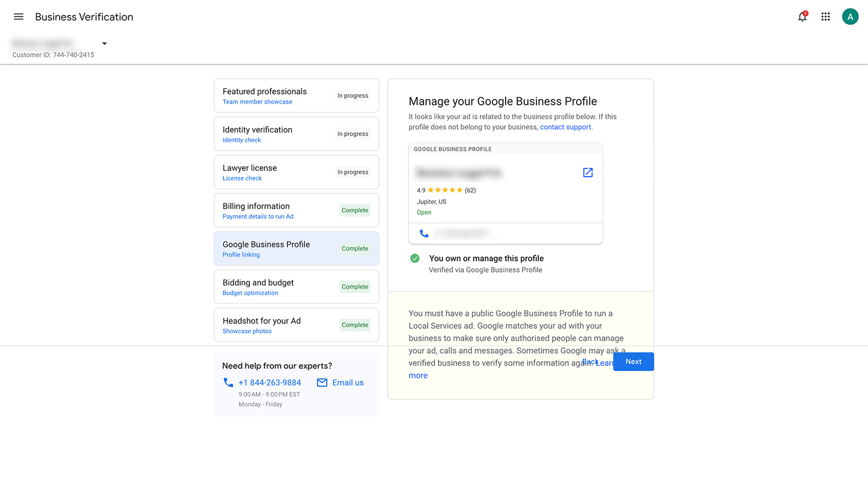Image resolution: width=868 pixels, height=481 pixels.
Task: Go to the Lawyer license step
Action: [296, 172]
